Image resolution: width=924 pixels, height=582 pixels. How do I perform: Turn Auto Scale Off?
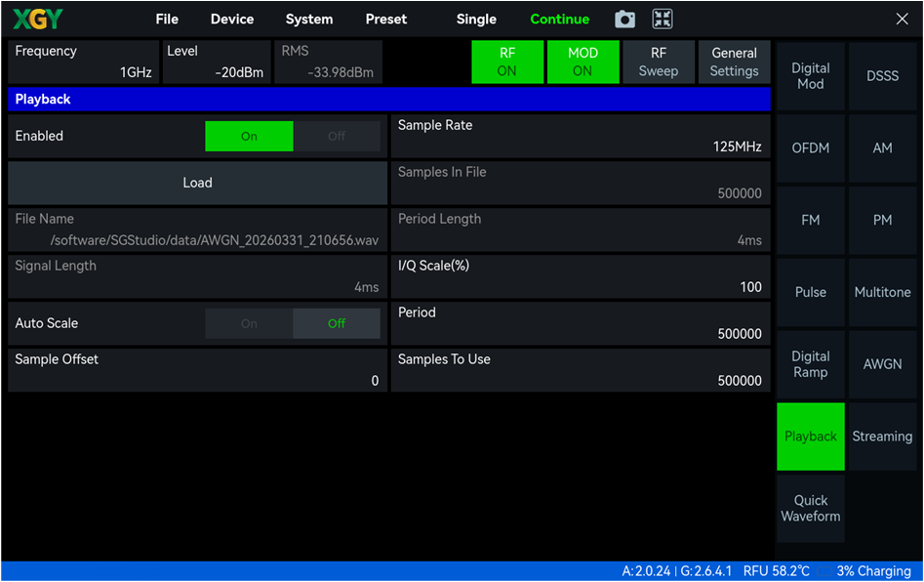(x=337, y=323)
